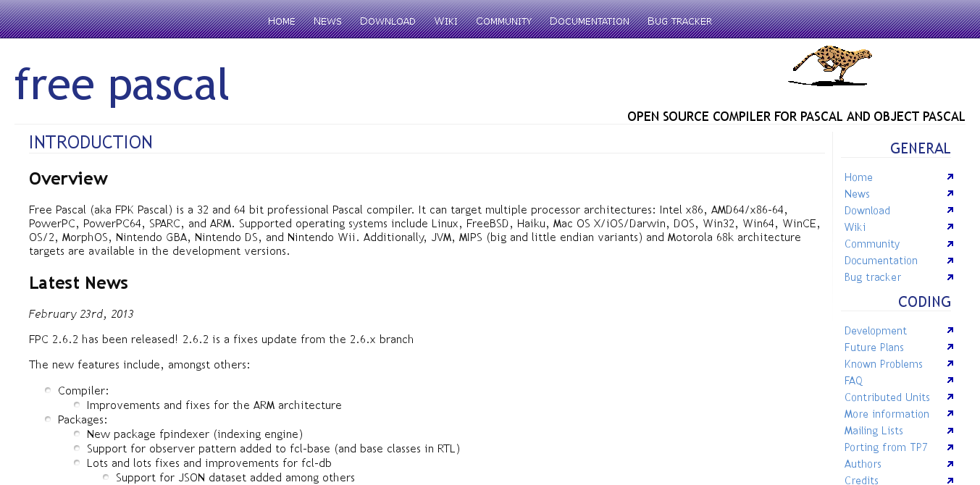
Task: Open Home in the top navigation bar
Action: pos(282,22)
